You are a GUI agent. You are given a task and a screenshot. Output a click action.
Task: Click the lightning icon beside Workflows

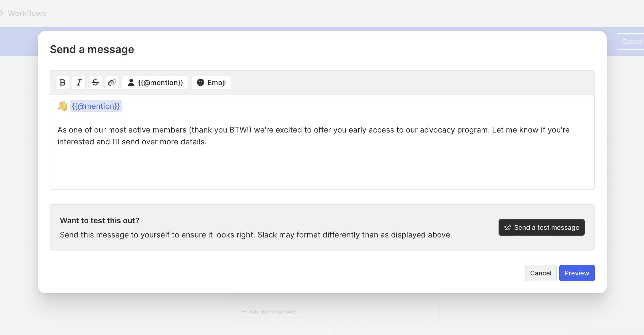[x=1, y=13]
